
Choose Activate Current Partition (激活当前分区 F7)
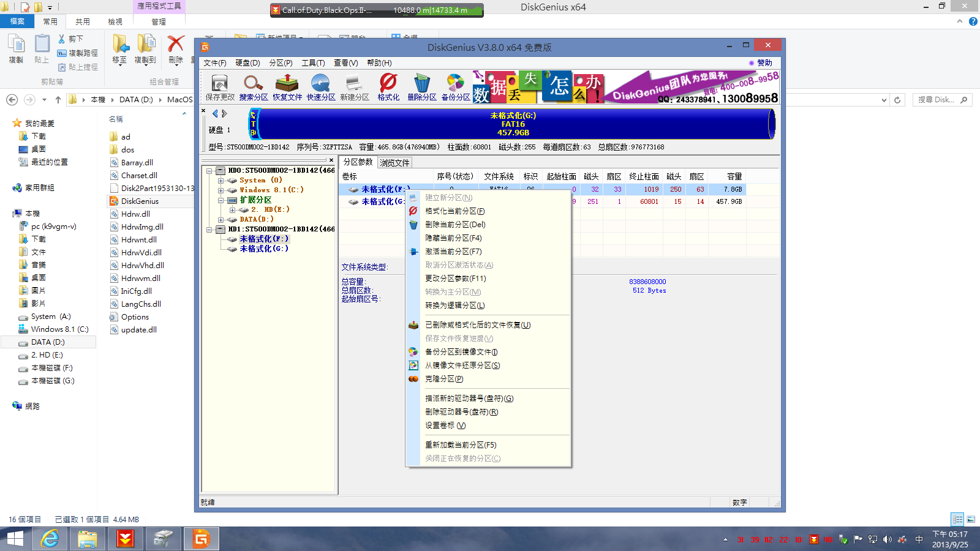coord(488,252)
